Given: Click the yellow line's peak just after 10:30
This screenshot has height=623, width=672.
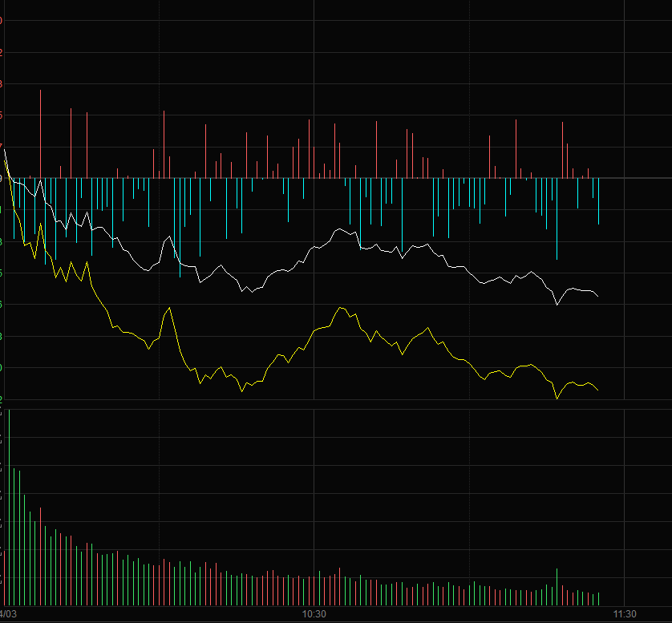Looking at the screenshot, I should click(x=342, y=307).
